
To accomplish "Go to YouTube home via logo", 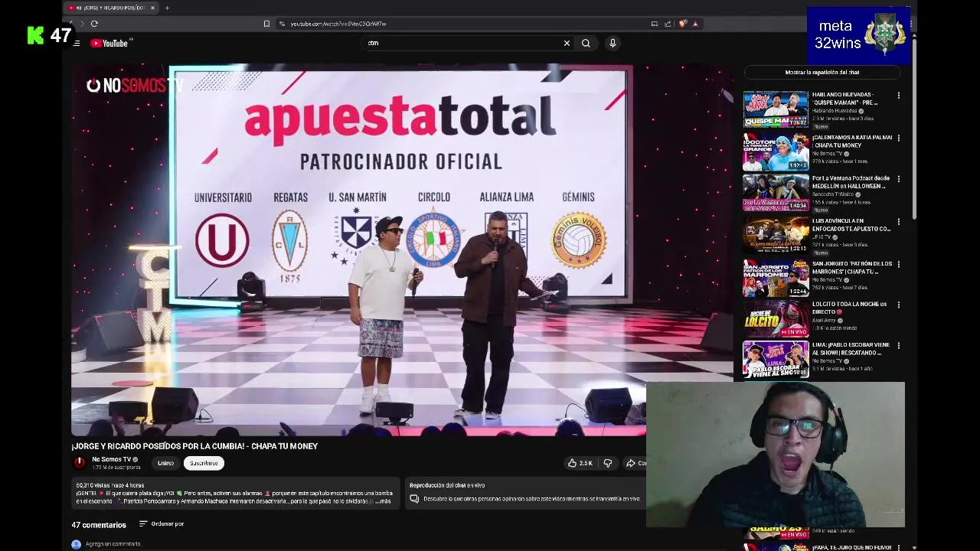I will click(x=109, y=44).
